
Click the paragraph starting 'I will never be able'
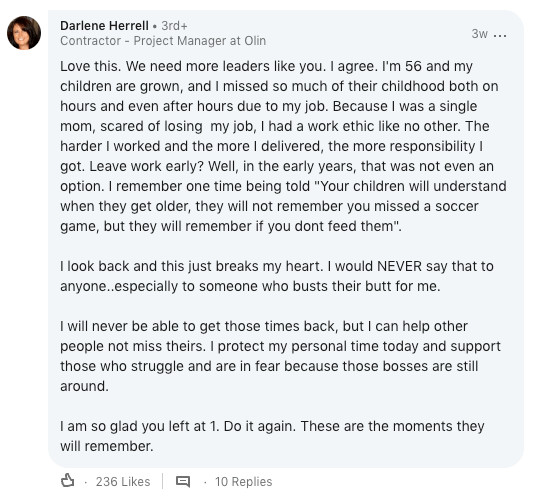point(280,356)
